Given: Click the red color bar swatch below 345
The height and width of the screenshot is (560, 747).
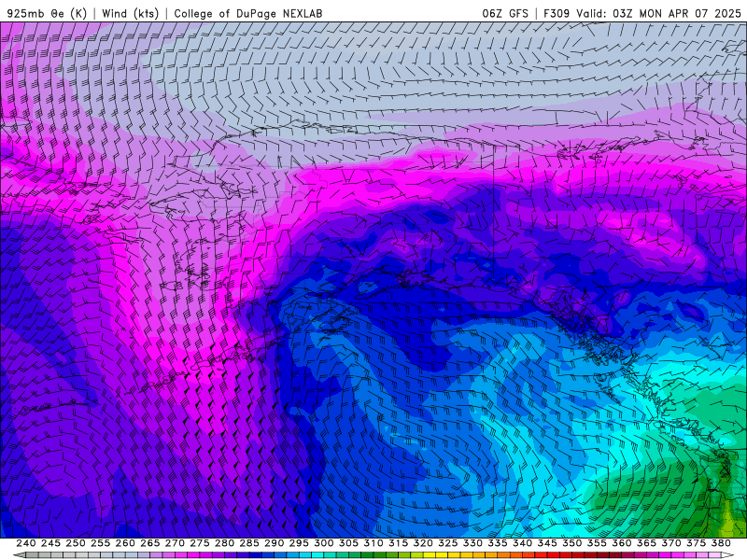Looking at the screenshot, I should coord(554,555).
